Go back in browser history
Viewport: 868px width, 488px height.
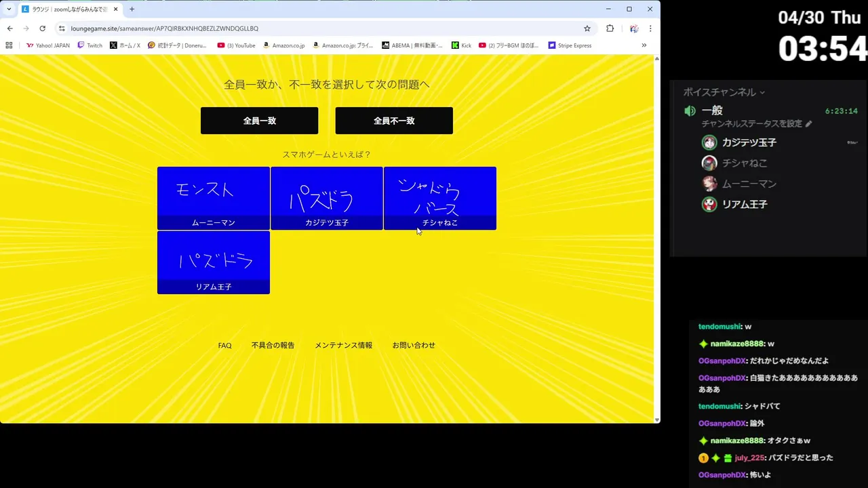tap(9, 28)
